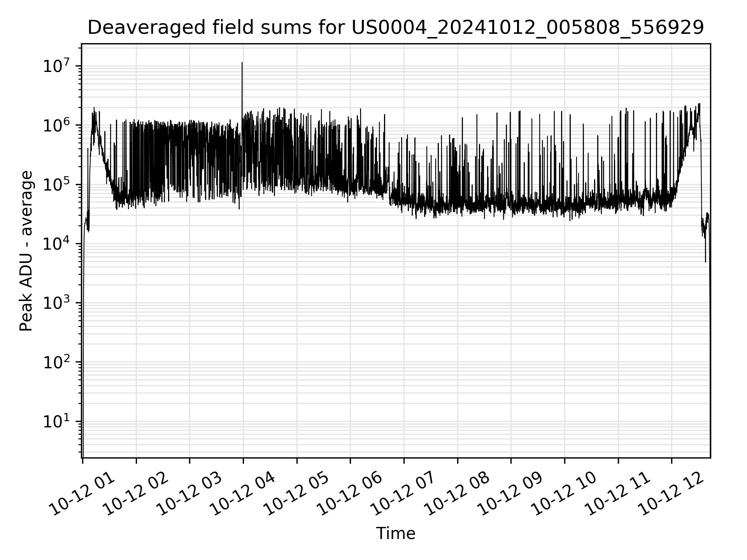Click the plot title 'Deaveraged field sums for US0004_20241012_005808_556929'
This screenshot has height=560, width=747.
click(x=396, y=28)
